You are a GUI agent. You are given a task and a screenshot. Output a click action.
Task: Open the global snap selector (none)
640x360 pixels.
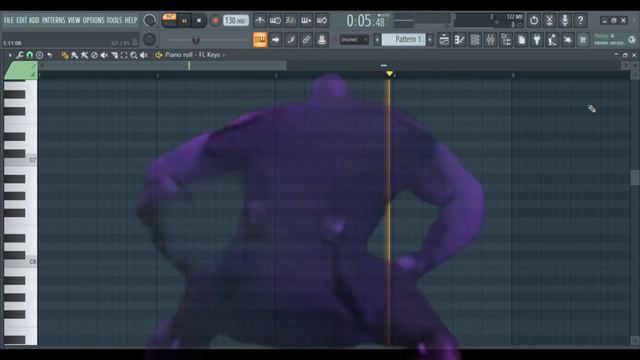(x=353, y=40)
